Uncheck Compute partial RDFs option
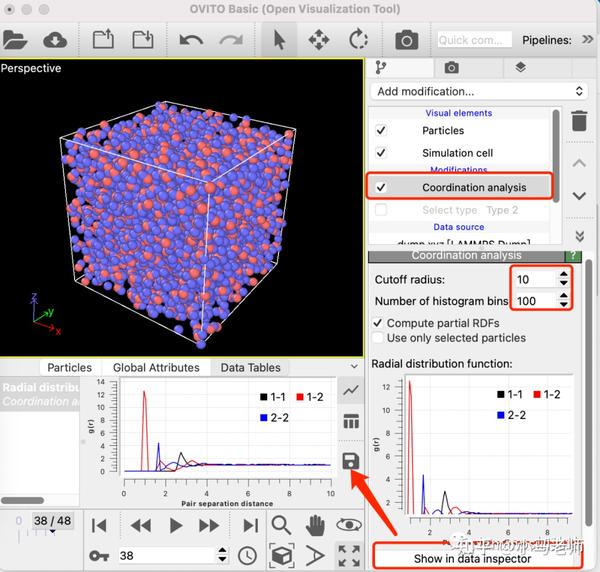Image resolution: width=600 pixels, height=572 pixels. [378, 323]
